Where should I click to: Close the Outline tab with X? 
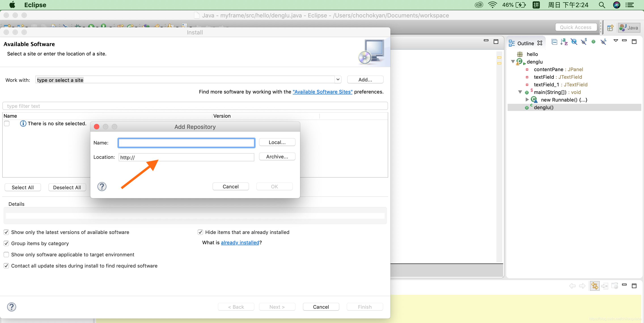click(540, 43)
